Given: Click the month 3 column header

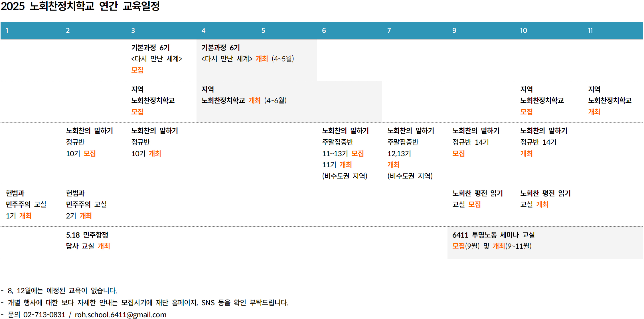Looking at the screenshot, I should [x=133, y=31].
